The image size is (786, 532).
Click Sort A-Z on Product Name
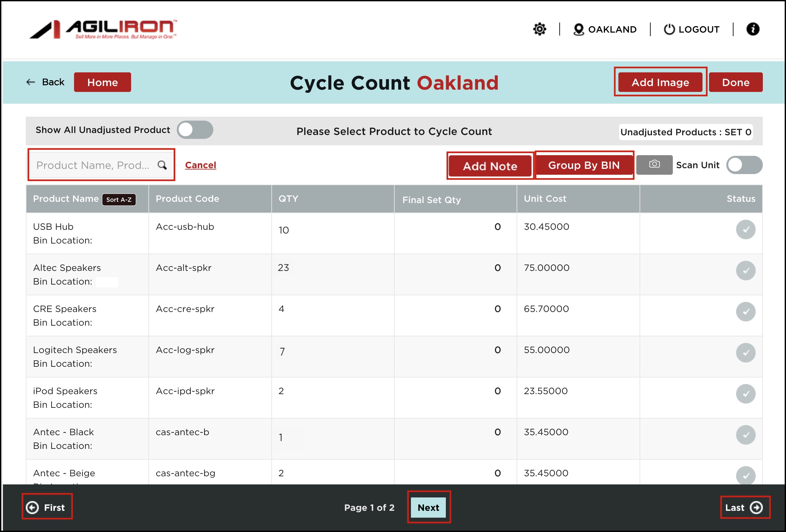[x=119, y=199]
